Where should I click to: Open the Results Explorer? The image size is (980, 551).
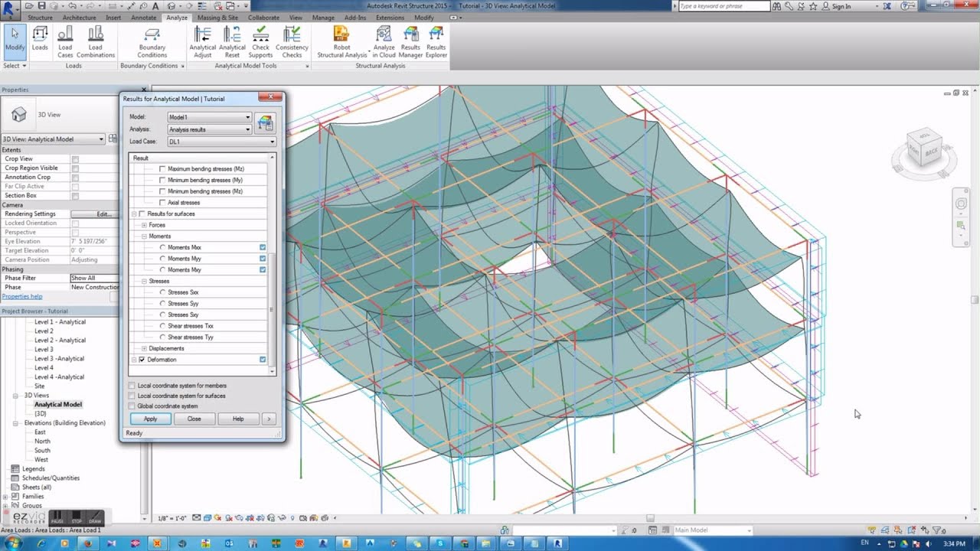[x=435, y=38]
